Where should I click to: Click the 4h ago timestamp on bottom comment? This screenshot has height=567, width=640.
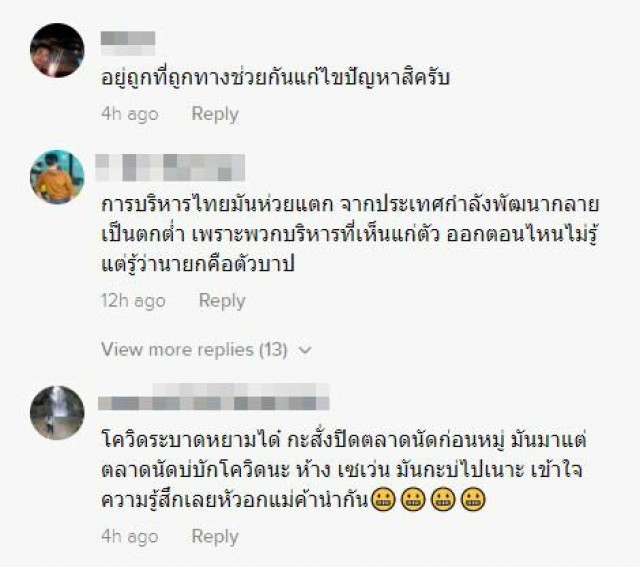pyautogui.click(x=130, y=537)
